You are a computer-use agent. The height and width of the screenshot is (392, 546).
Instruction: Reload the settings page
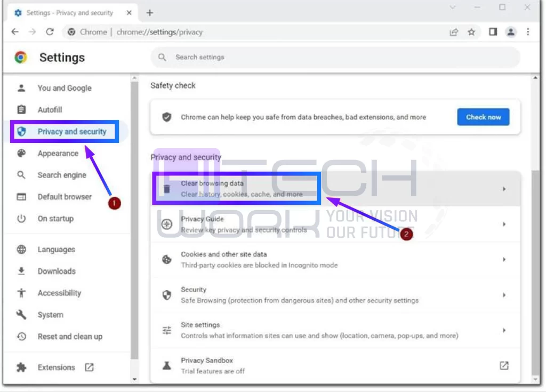(50, 32)
